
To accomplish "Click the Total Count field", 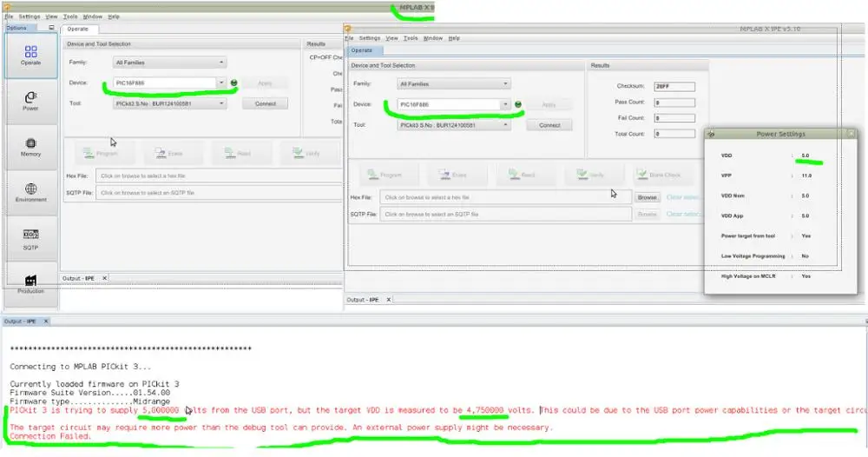I will coord(674,134).
